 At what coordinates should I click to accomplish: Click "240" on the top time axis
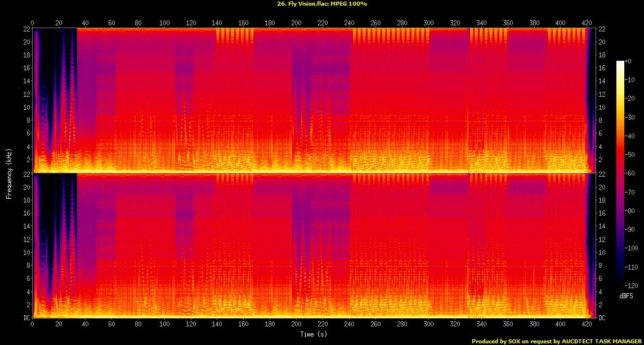pos(350,23)
